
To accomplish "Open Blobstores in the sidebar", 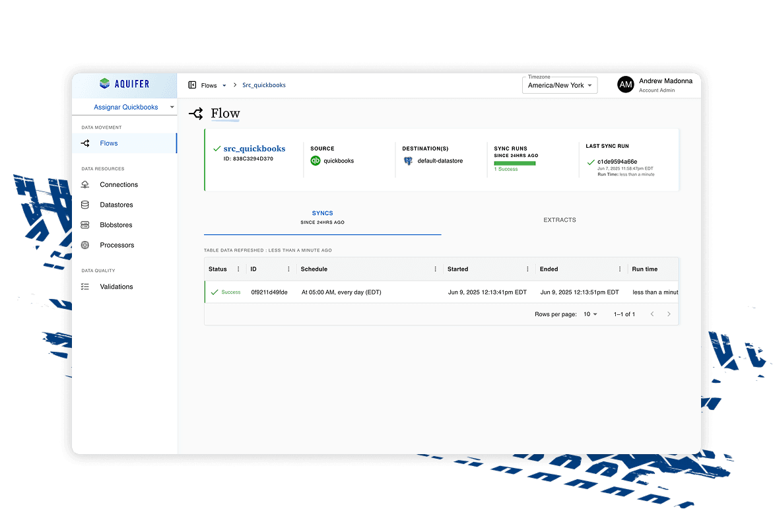I will coord(124,225).
